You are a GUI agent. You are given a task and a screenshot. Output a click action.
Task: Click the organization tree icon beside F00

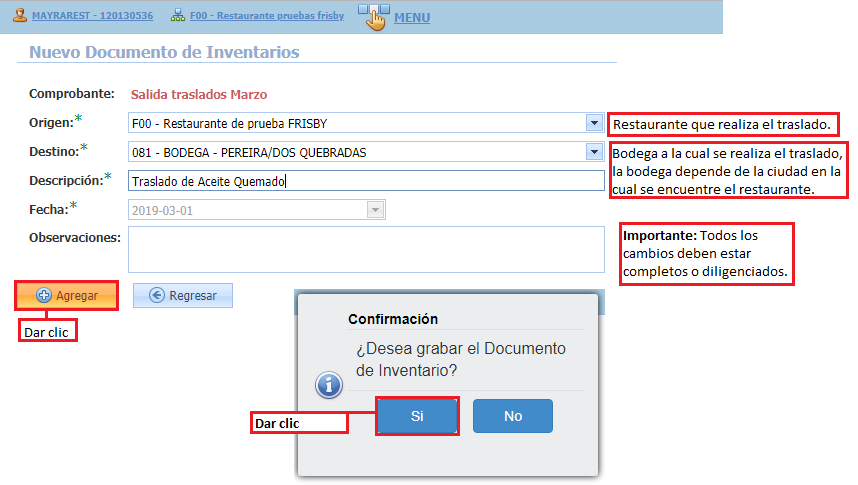(178, 15)
